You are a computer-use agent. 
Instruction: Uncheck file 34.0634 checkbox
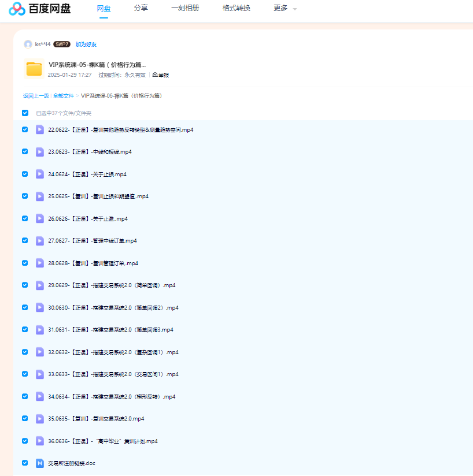pyautogui.click(x=25, y=396)
